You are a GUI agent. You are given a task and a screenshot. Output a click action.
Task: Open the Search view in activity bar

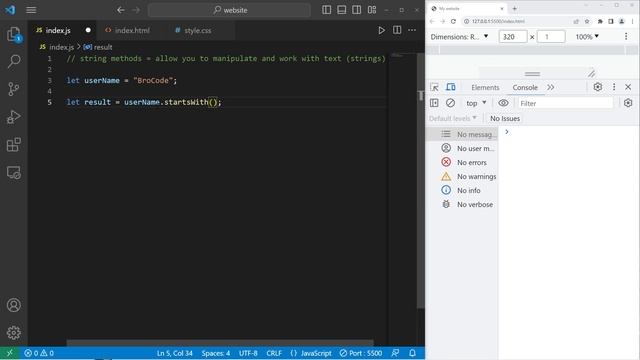14,62
